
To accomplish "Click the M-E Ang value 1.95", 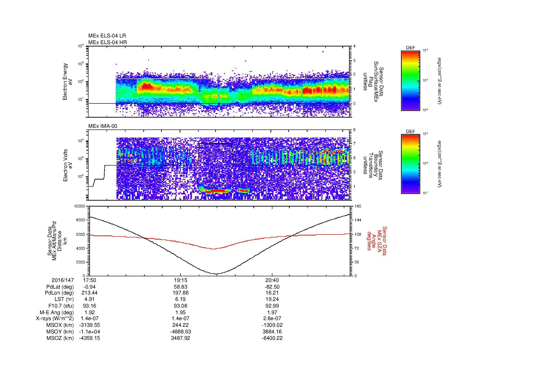I will click(x=180, y=313).
